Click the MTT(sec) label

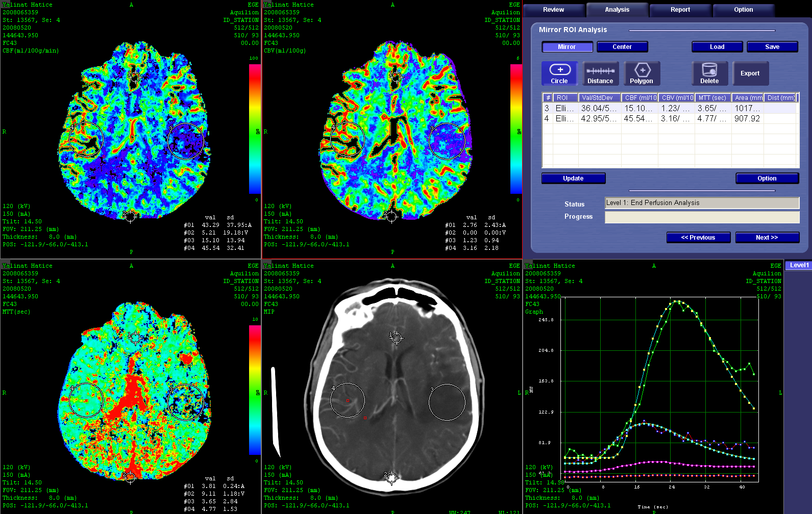point(16,312)
